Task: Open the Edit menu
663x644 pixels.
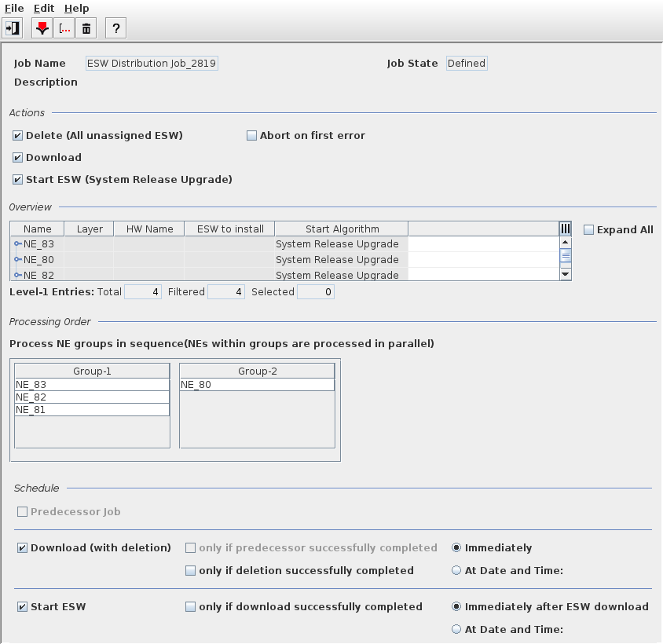Action: 44,8
